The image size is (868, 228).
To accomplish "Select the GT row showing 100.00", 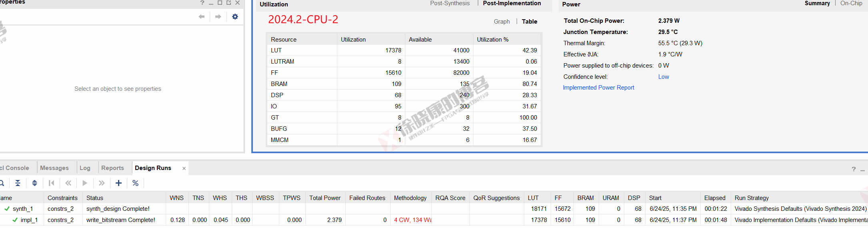I will [x=404, y=117].
